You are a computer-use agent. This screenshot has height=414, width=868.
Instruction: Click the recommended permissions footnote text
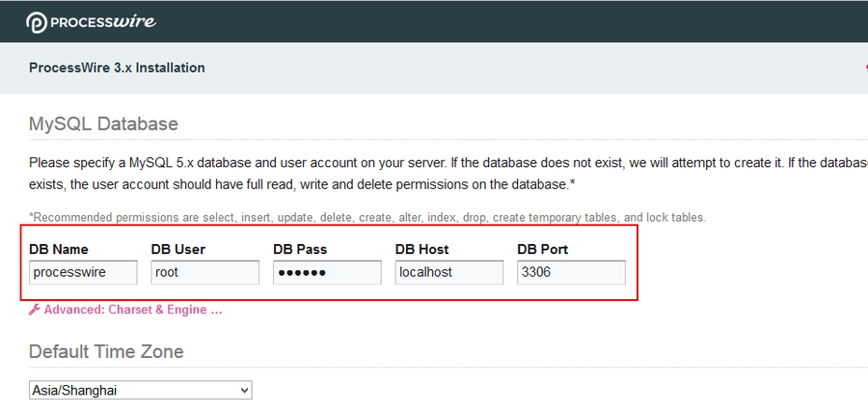click(366, 217)
